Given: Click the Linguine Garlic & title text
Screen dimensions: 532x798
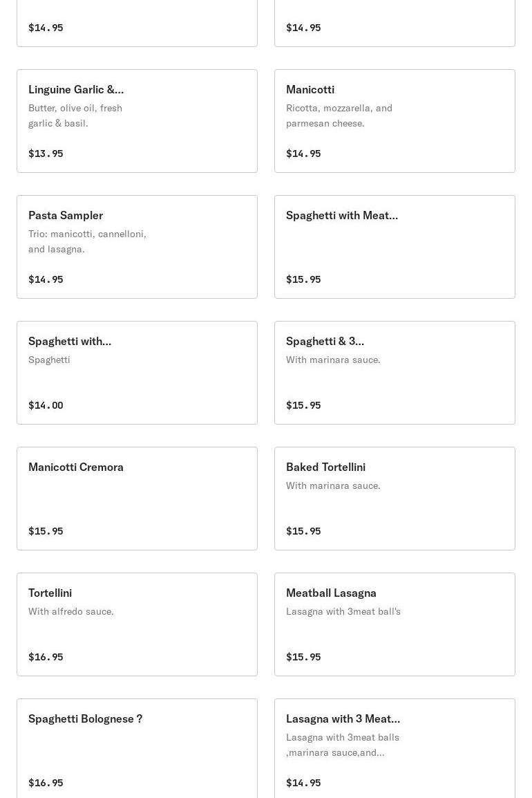Looking at the screenshot, I should click(x=76, y=90).
